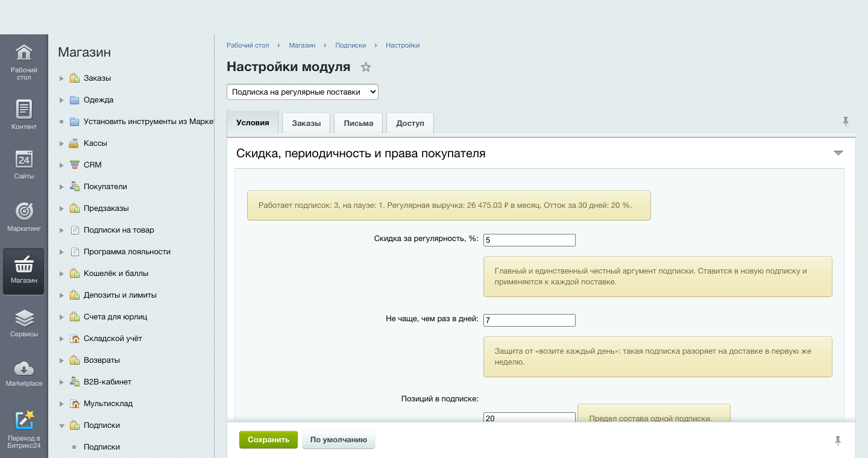Open the Контент sidebar section
The height and width of the screenshot is (458, 868).
[x=24, y=114]
